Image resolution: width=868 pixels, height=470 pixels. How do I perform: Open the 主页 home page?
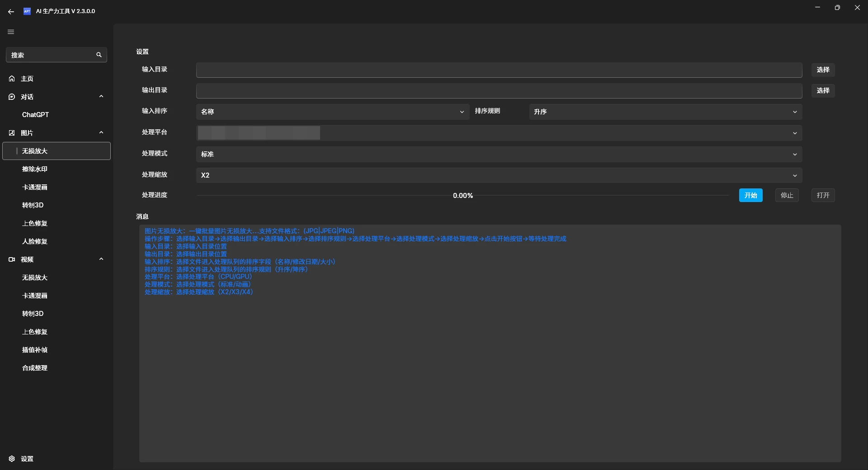27,79
